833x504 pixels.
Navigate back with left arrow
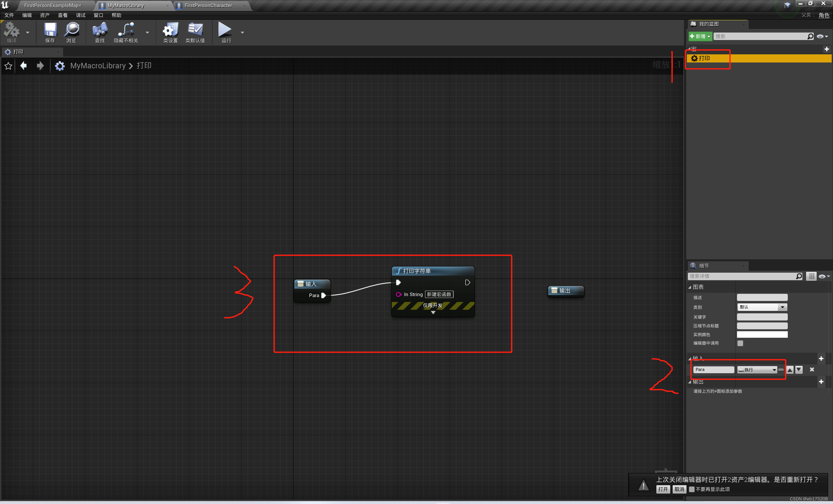(x=24, y=66)
